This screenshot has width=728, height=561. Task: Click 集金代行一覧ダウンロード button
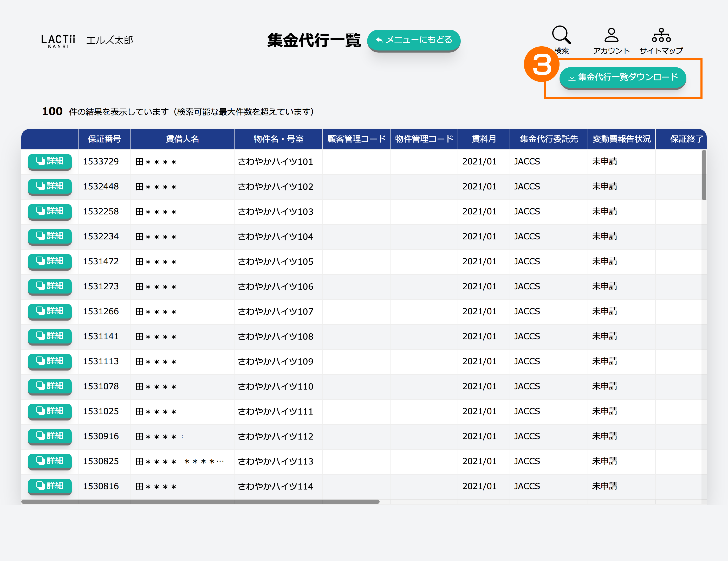tap(622, 77)
